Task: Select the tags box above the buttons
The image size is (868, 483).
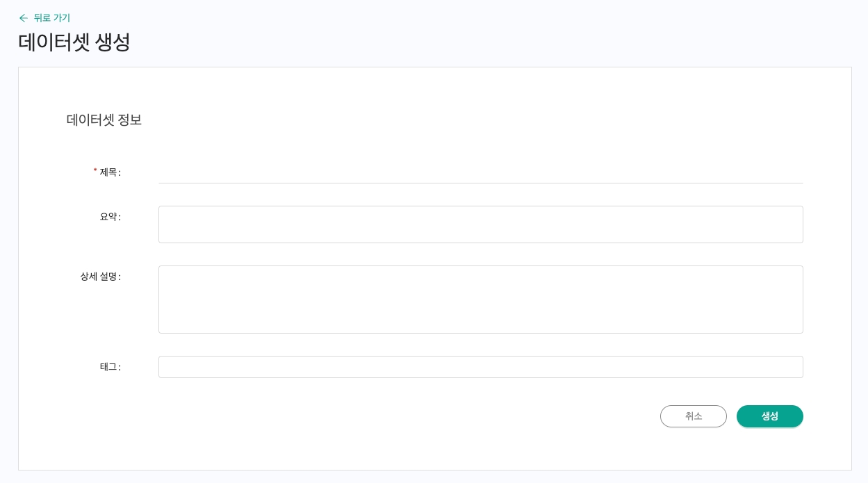Action: (x=480, y=367)
